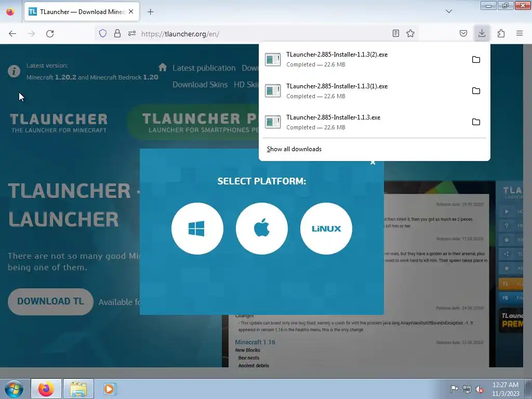The height and width of the screenshot is (399, 532).
Task: Show site security padlock info
Action: [x=117, y=33]
